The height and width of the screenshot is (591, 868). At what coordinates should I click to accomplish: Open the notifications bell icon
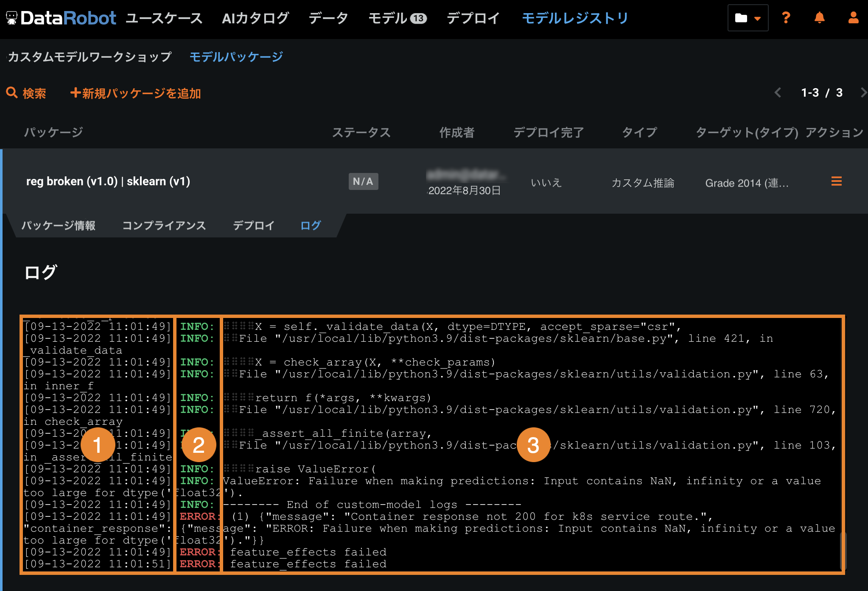pos(819,18)
